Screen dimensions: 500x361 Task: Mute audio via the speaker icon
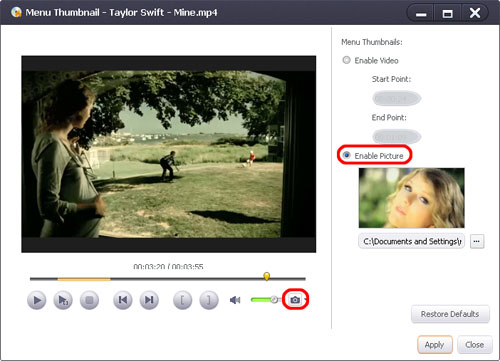235,300
